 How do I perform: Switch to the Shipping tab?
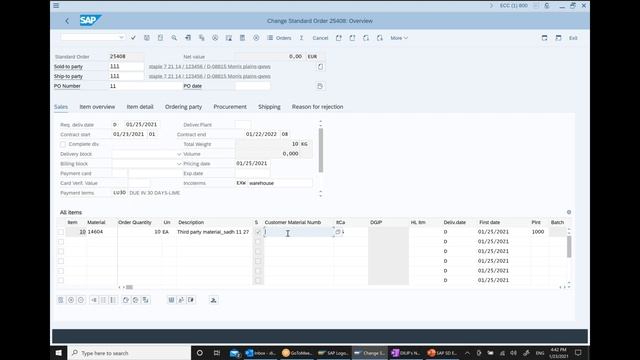269,107
